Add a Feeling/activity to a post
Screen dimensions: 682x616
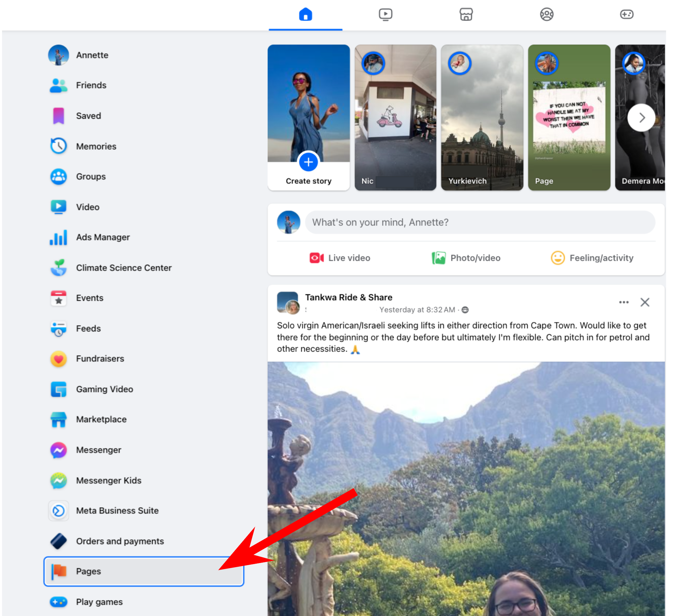pyautogui.click(x=593, y=258)
